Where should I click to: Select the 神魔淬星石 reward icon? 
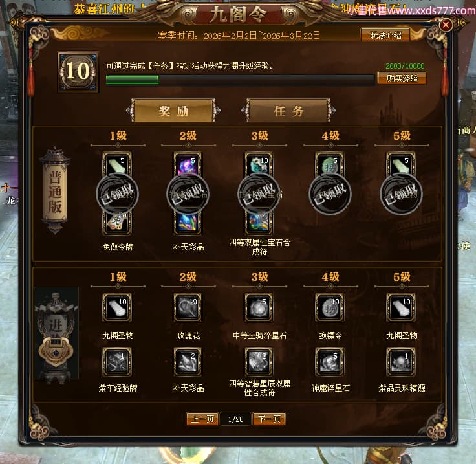click(330, 362)
